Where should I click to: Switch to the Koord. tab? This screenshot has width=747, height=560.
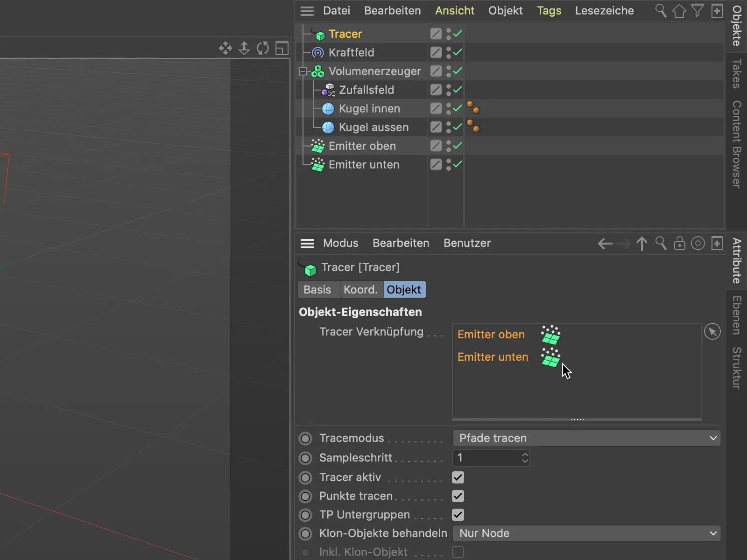[360, 290]
